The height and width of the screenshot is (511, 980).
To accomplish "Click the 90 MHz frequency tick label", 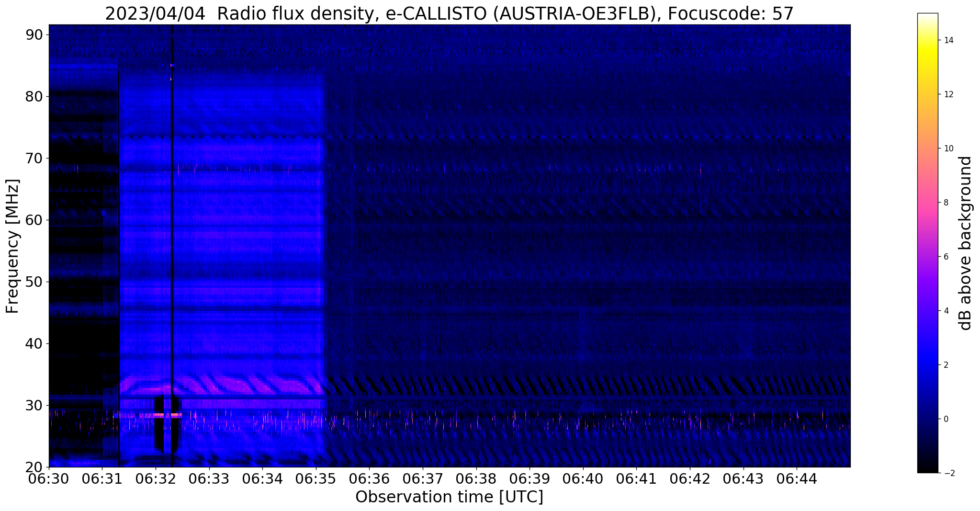I will [34, 34].
